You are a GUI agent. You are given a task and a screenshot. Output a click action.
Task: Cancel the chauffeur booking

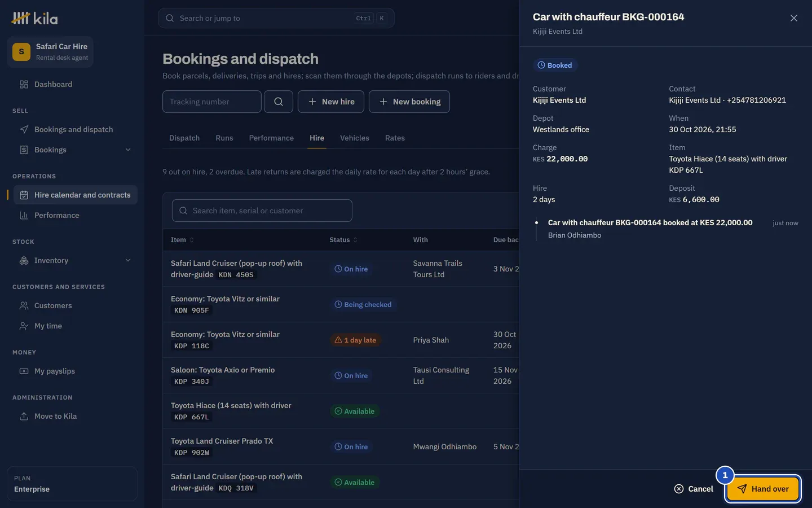click(x=694, y=489)
